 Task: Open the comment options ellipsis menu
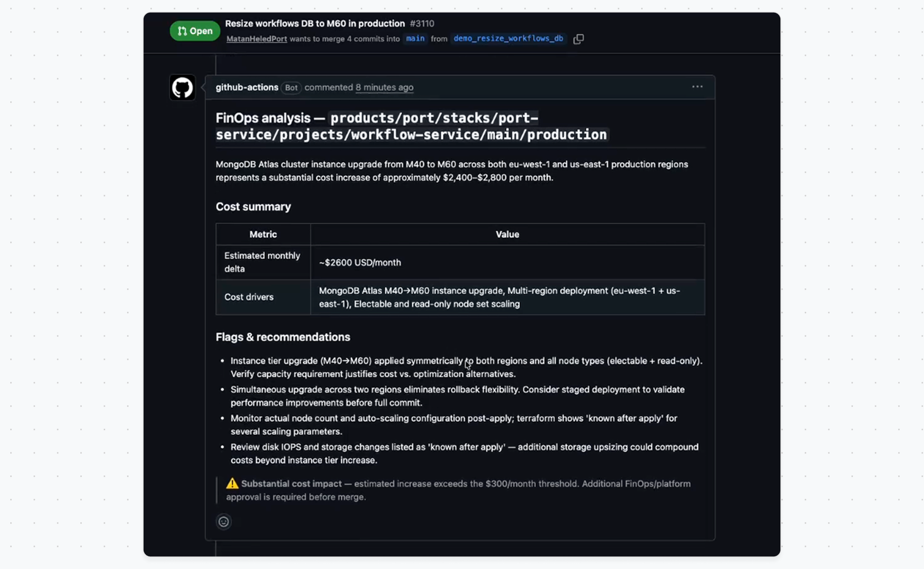pyautogui.click(x=697, y=87)
